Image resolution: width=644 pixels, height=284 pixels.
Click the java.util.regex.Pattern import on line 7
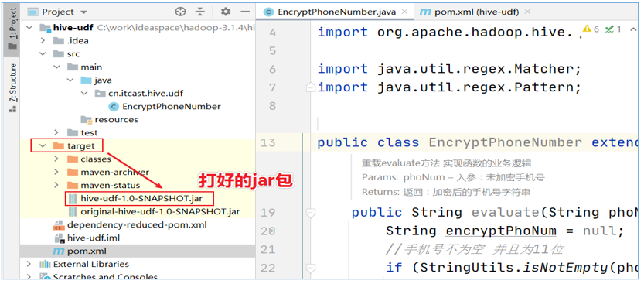tap(476, 87)
